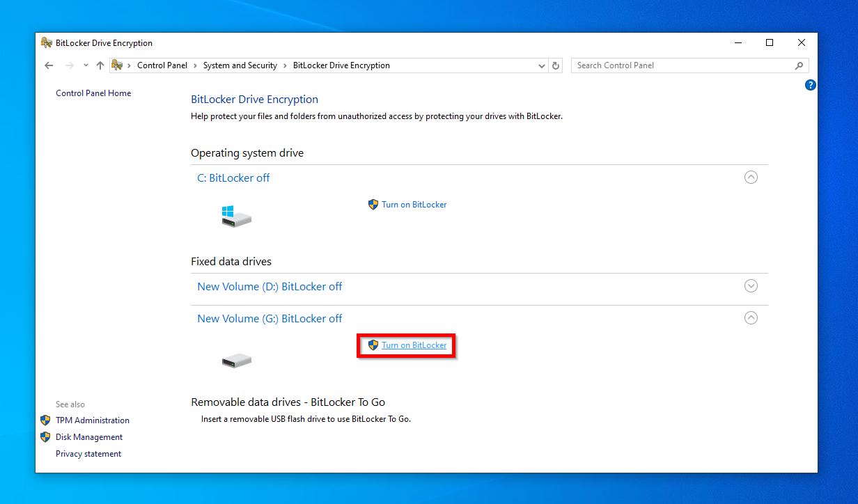This screenshot has height=504, width=858.
Task: Click the Back navigation arrow
Action: point(49,65)
